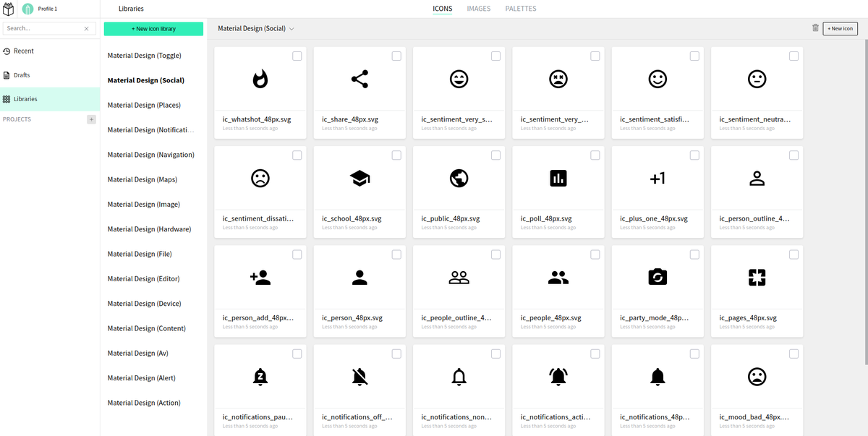
Task: Open Material Design (Device) library
Action: [145, 304]
